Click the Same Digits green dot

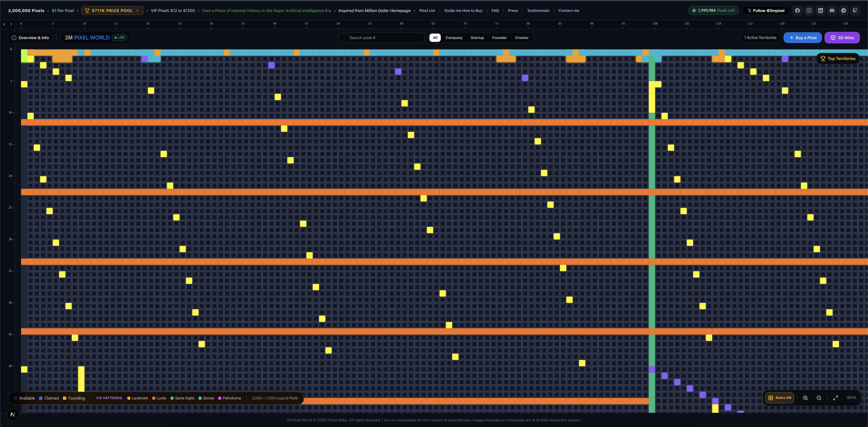[172, 398]
